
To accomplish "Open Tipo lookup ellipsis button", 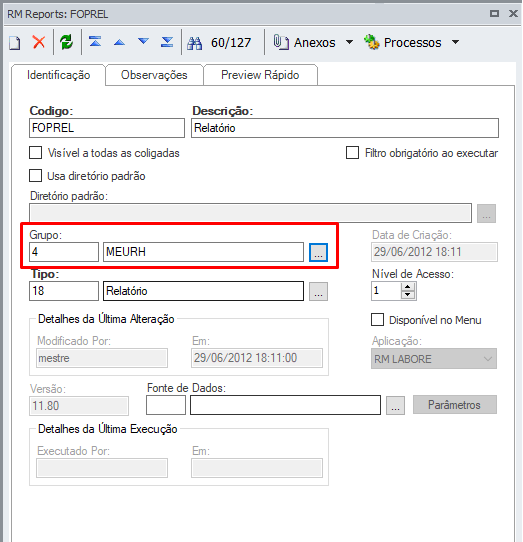I will point(318,291).
